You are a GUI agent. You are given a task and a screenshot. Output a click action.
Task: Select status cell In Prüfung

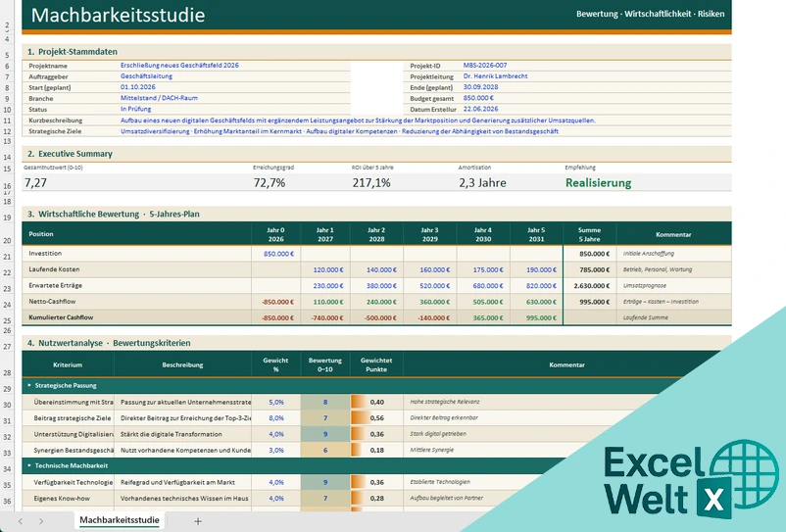coord(135,109)
